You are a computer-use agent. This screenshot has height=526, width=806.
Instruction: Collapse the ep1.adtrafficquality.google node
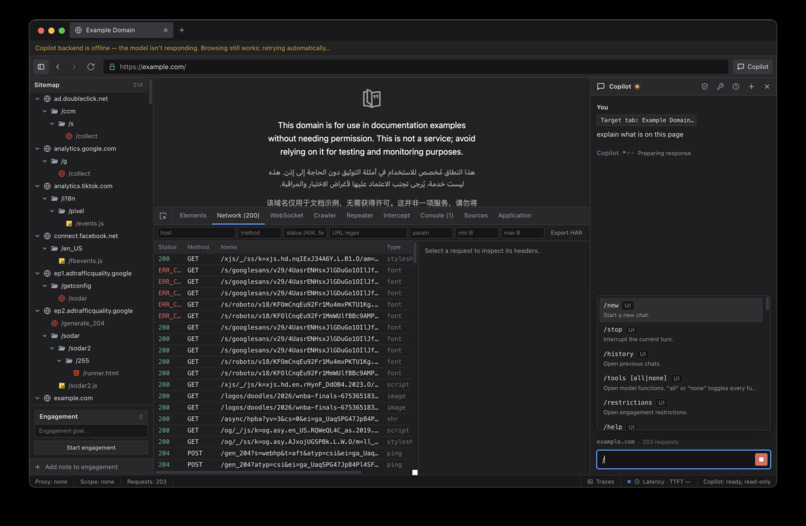click(x=38, y=274)
